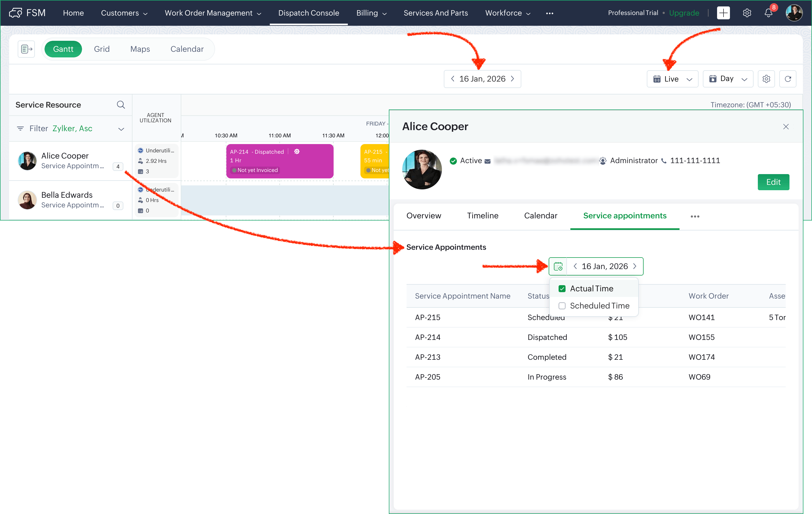
Task: Collapse the side panel toggle icon
Action: pyautogui.click(x=26, y=49)
